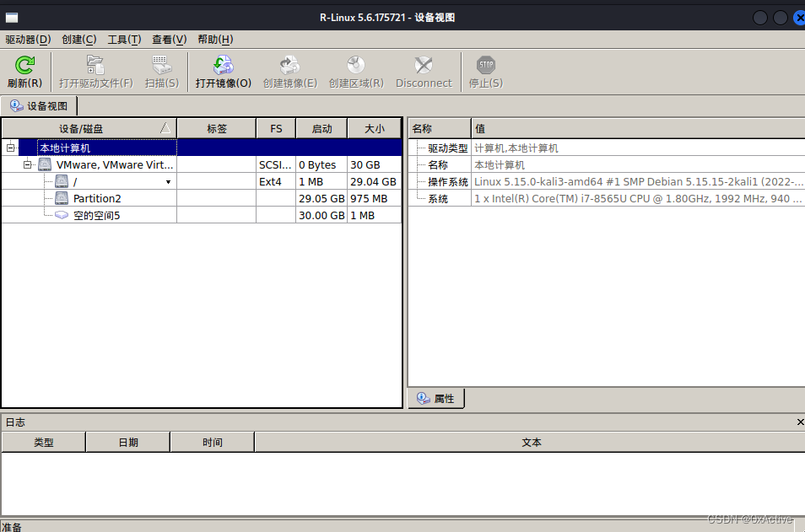This screenshot has height=532, width=805.
Task: Toggle sort arrow on 设备/磁盘 column
Action: pyautogui.click(x=165, y=128)
